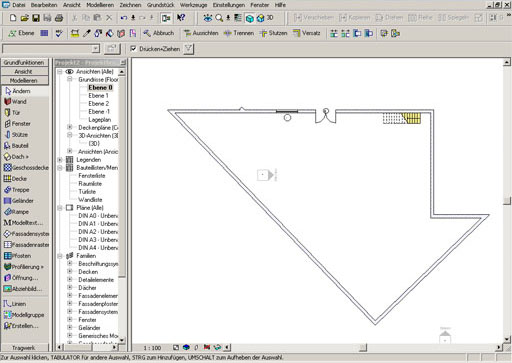This screenshot has width=512, height=363.
Task: Open the Zeichnen menu
Action: [x=130, y=5]
